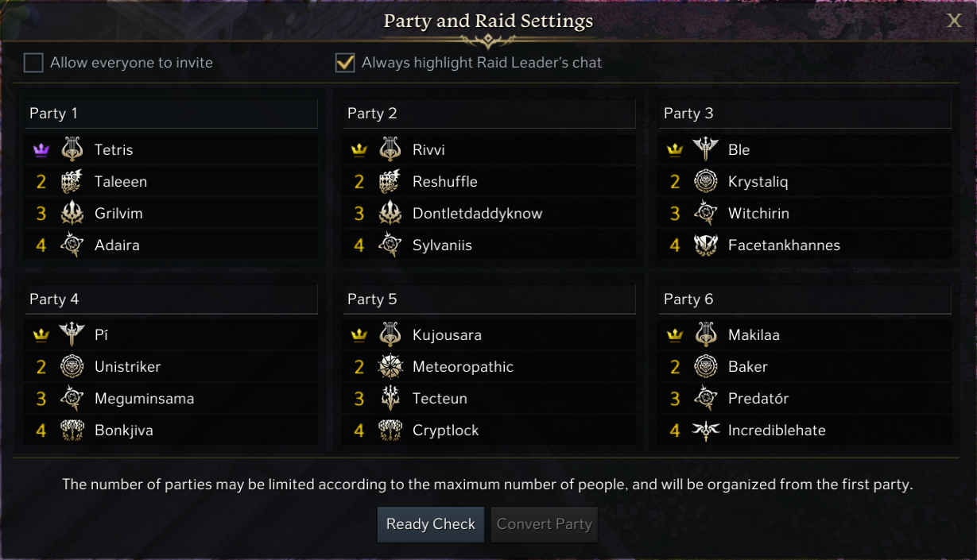Enable the Allow everyone to invite checkbox
The height and width of the screenshot is (560, 977).
pos(33,63)
